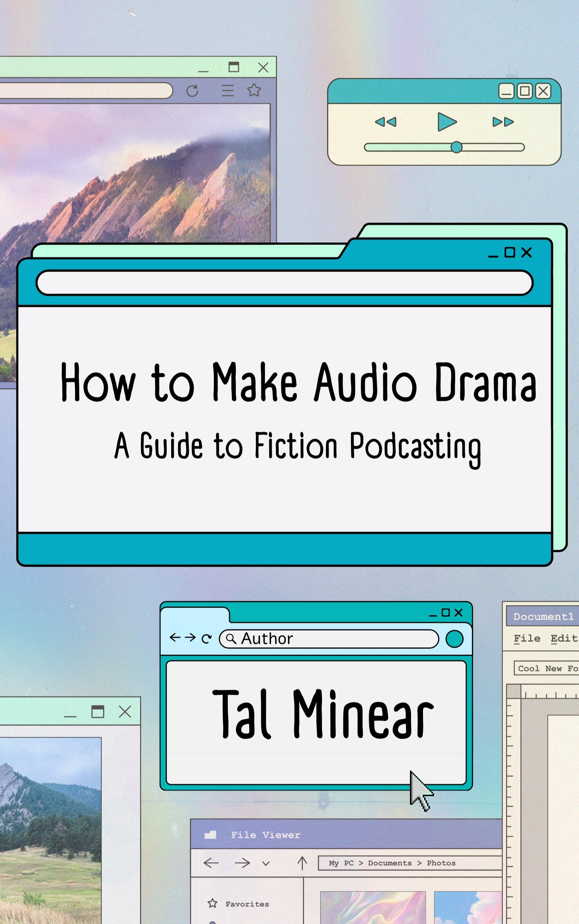Click the reload icon in top-left browser
Screen dimensions: 579x924
(x=192, y=91)
